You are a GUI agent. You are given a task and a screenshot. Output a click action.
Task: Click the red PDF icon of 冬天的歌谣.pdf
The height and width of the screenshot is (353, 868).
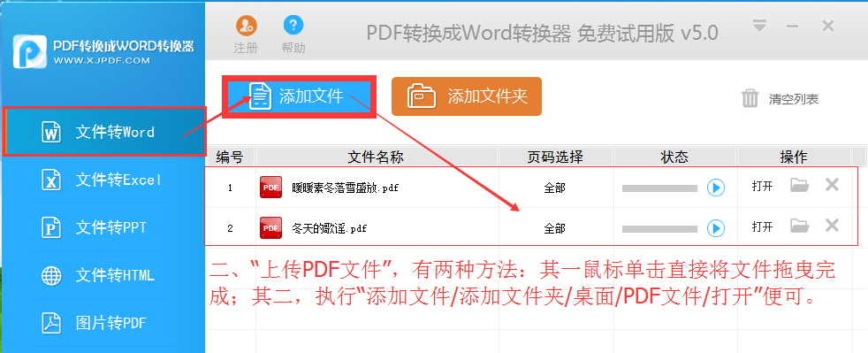[x=270, y=227]
